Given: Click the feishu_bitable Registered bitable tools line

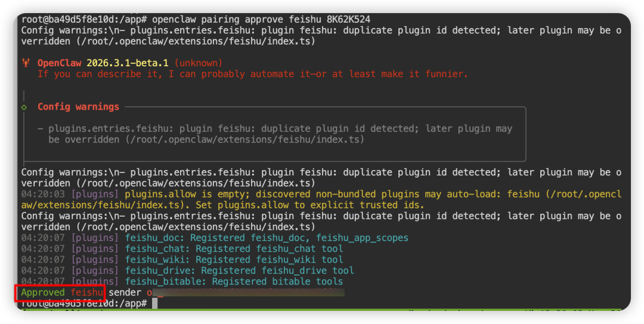Looking at the screenshot, I should click(234, 281).
